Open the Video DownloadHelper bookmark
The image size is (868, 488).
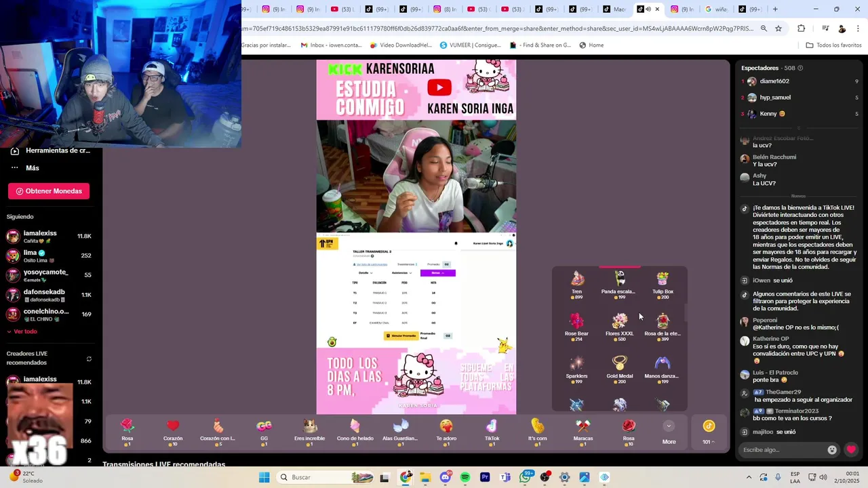401,45
